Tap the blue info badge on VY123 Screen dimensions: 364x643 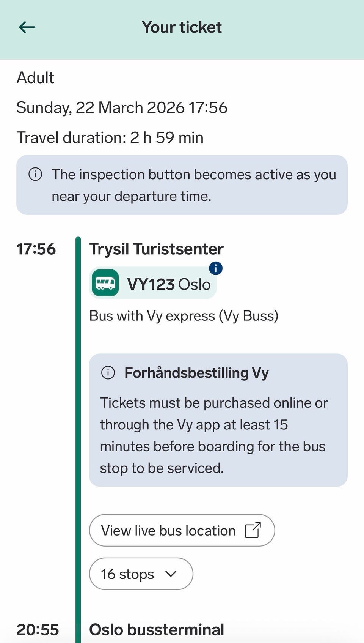[216, 268]
